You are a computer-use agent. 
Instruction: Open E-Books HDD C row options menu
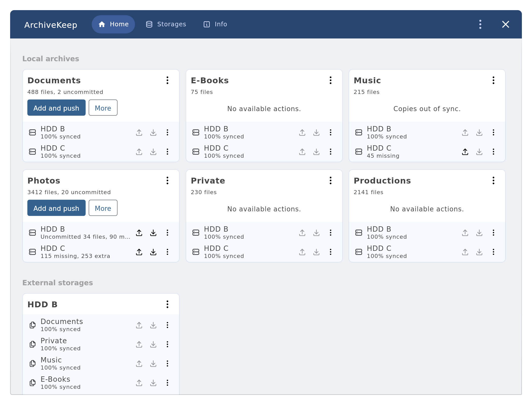pos(330,152)
